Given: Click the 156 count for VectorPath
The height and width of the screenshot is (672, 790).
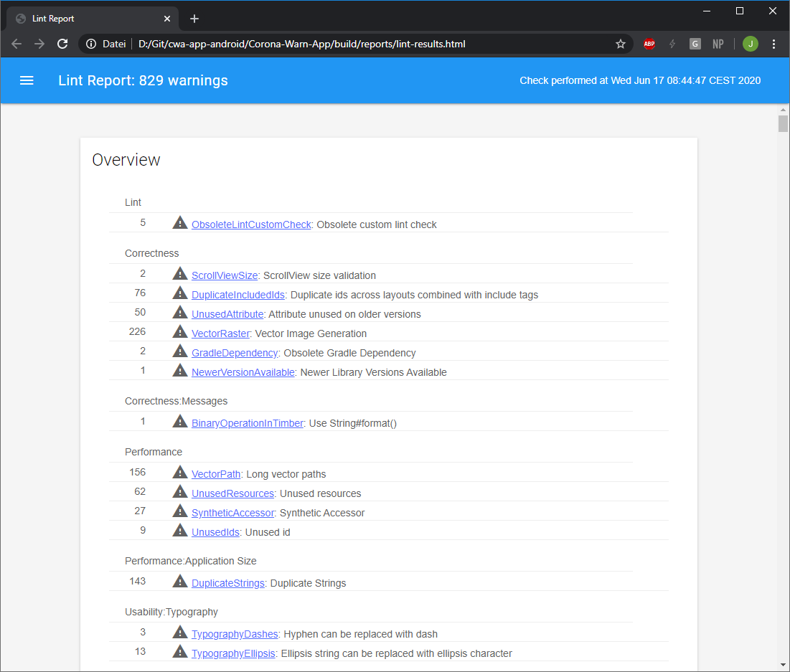Looking at the screenshot, I should pyautogui.click(x=137, y=472).
